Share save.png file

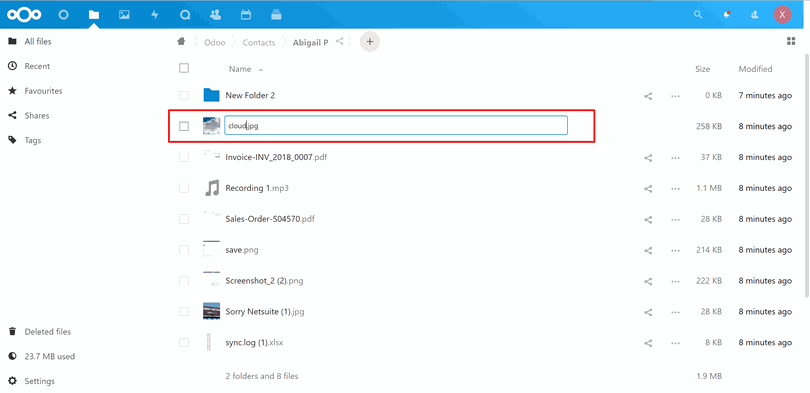pos(648,250)
